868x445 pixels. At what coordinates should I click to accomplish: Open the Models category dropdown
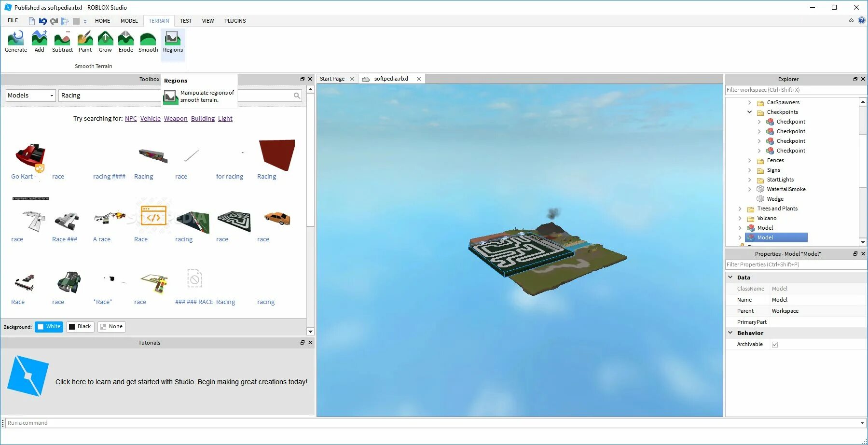coord(30,96)
